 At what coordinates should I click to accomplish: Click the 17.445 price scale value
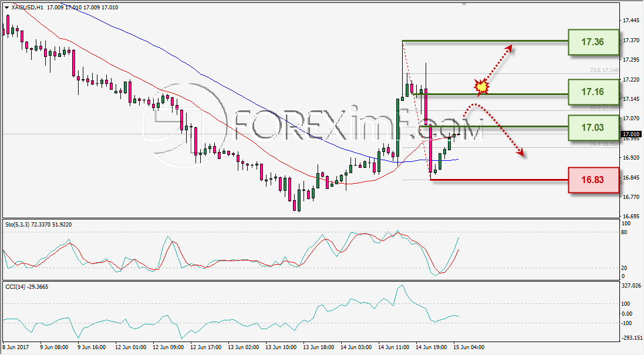click(631, 21)
